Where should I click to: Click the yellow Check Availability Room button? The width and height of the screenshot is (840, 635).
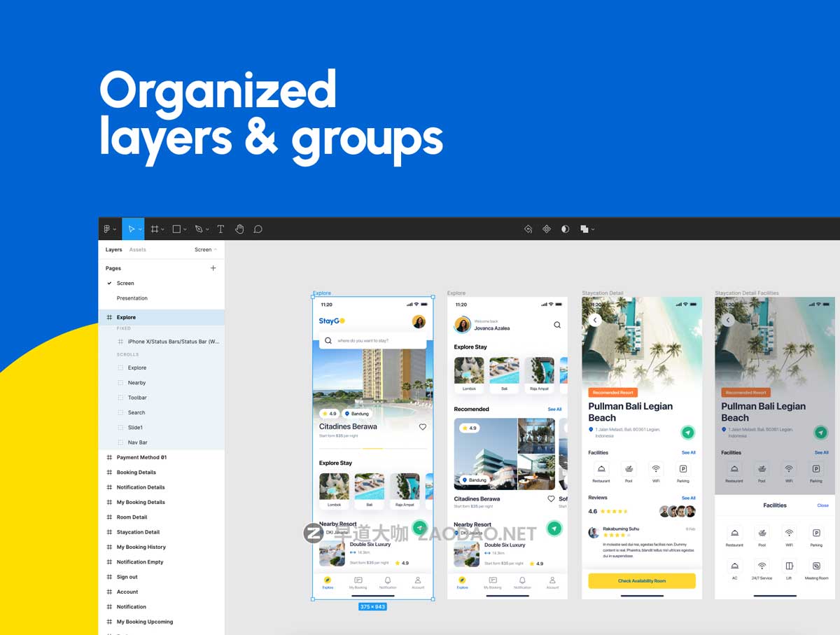tap(641, 580)
